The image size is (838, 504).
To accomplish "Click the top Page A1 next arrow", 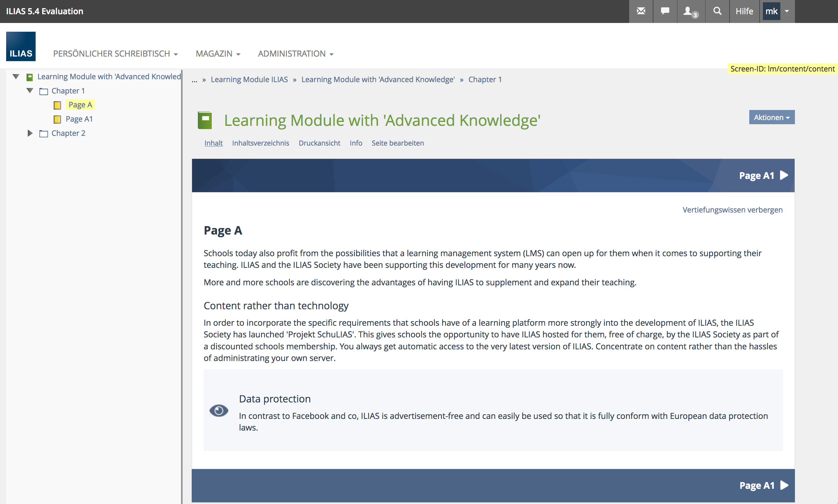I will tap(784, 175).
